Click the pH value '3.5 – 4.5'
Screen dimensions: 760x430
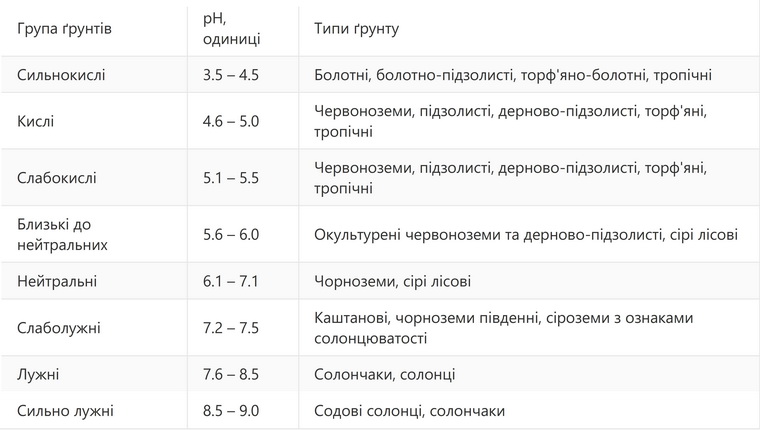(230, 75)
